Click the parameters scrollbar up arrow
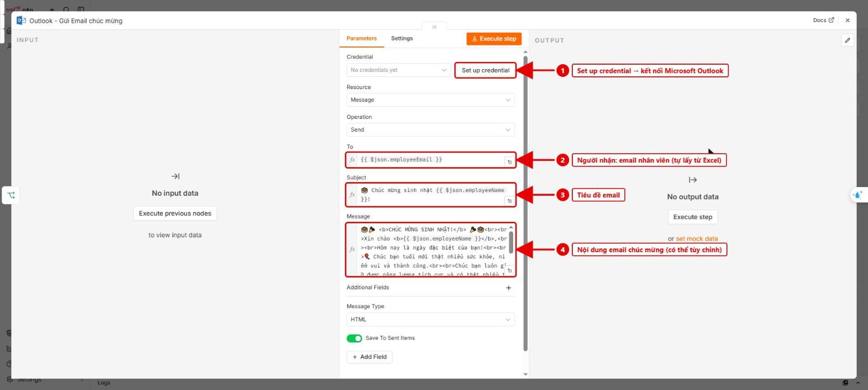Screen dimensions: 868x390 [525, 51]
